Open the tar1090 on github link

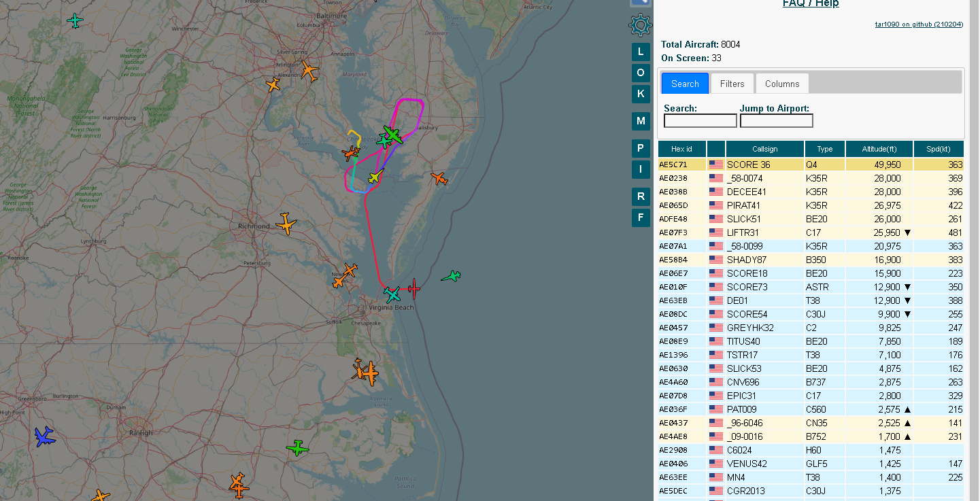point(919,24)
